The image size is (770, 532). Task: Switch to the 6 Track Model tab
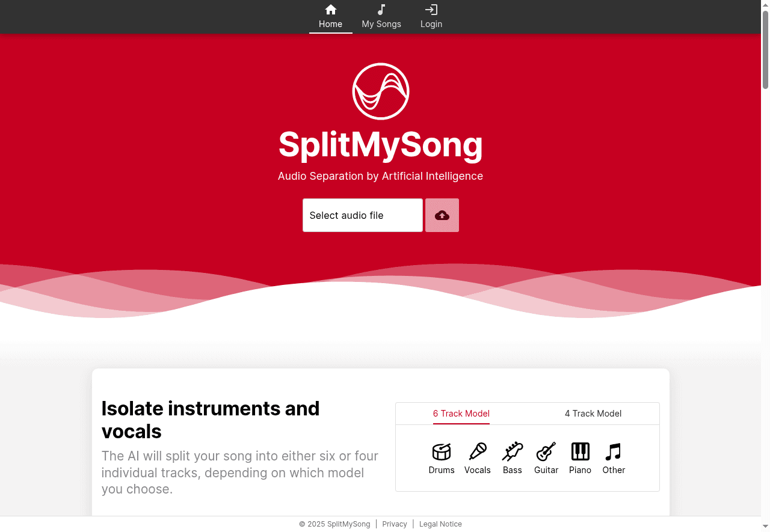point(461,414)
